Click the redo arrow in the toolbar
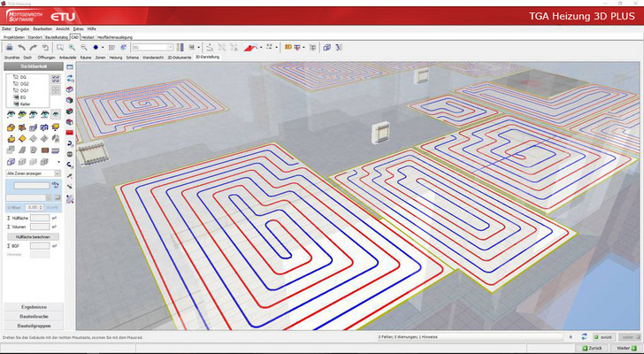Viewport: 644px width, 354px height. click(x=34, y=47)
